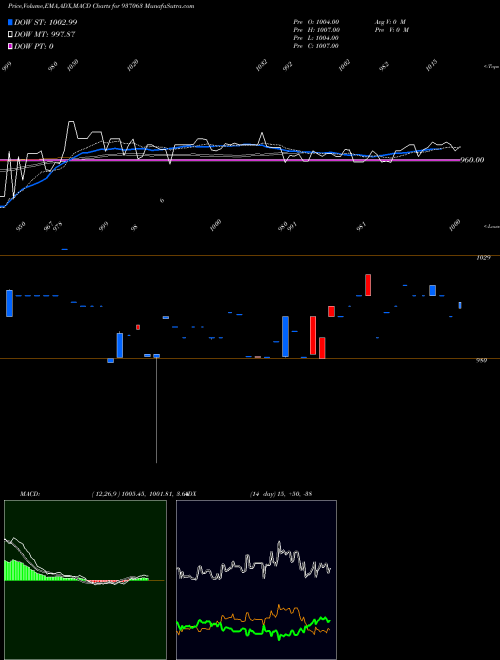Click the 950 low label below price chart
The height and width of the screenshot is (660, 500).
[21, 224]
